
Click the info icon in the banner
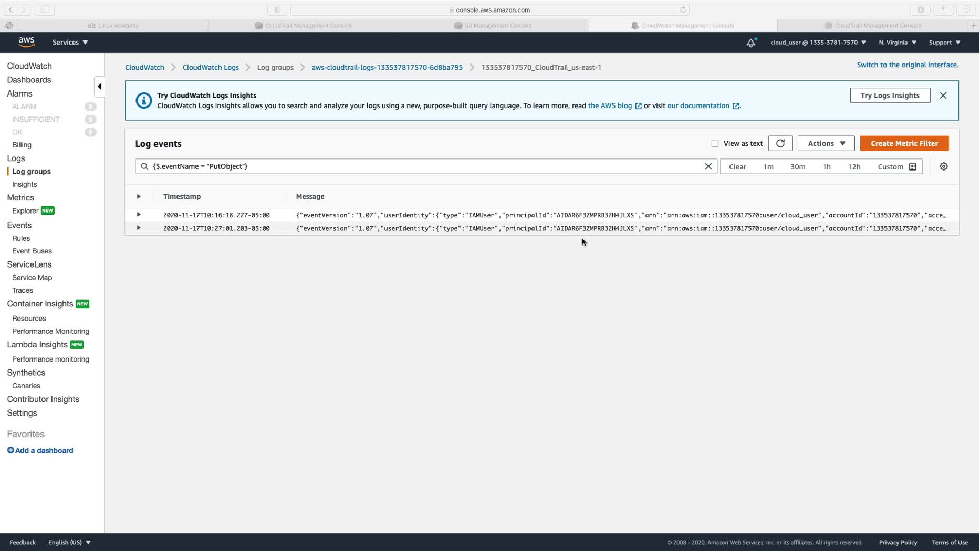[x=144, y=100]
